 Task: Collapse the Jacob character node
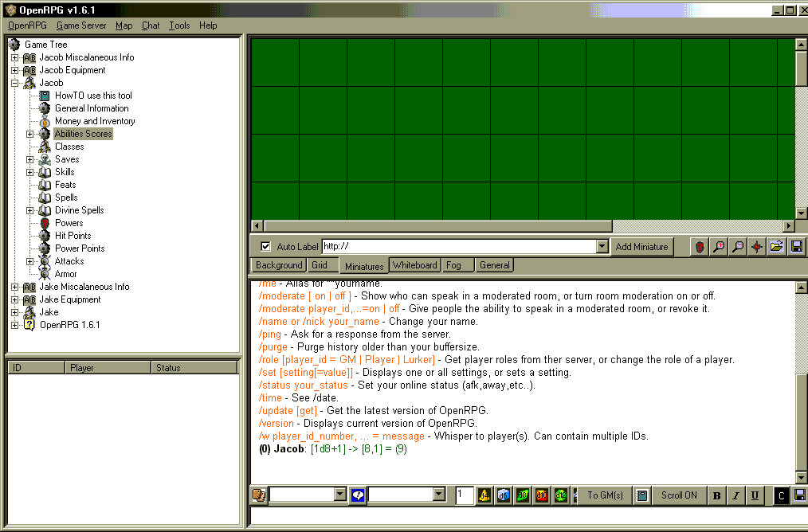point(14,83)
